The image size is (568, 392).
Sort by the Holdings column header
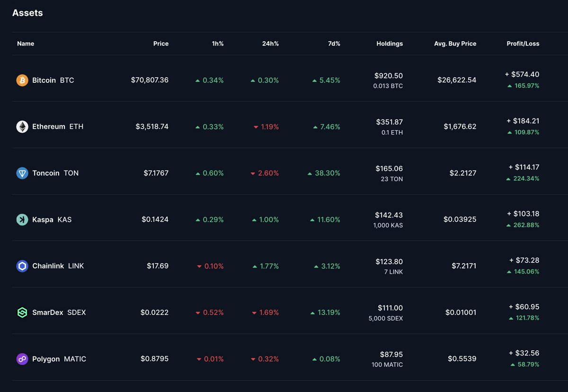390,44
